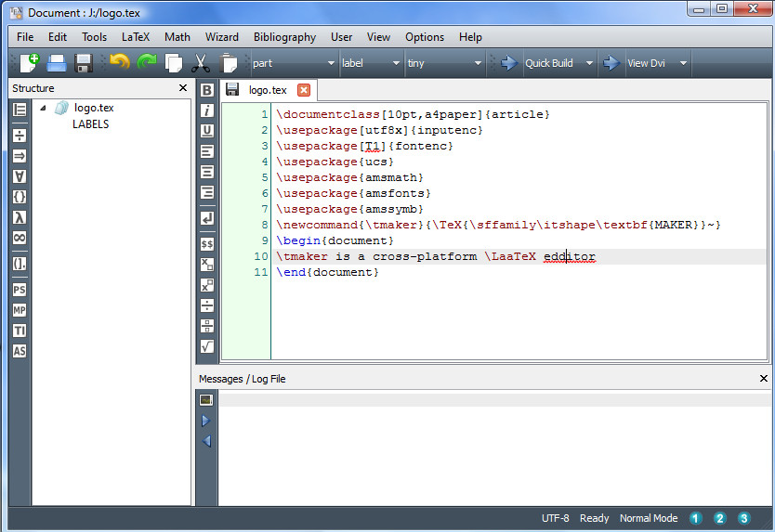Screen dimensions: 775x532
Task: Toggle status bar button 2 for Messages panel
Action: [719, 518]
